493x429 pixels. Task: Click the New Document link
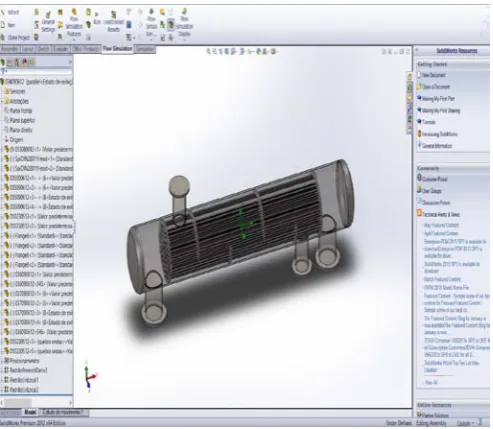[x=431, y=75]
